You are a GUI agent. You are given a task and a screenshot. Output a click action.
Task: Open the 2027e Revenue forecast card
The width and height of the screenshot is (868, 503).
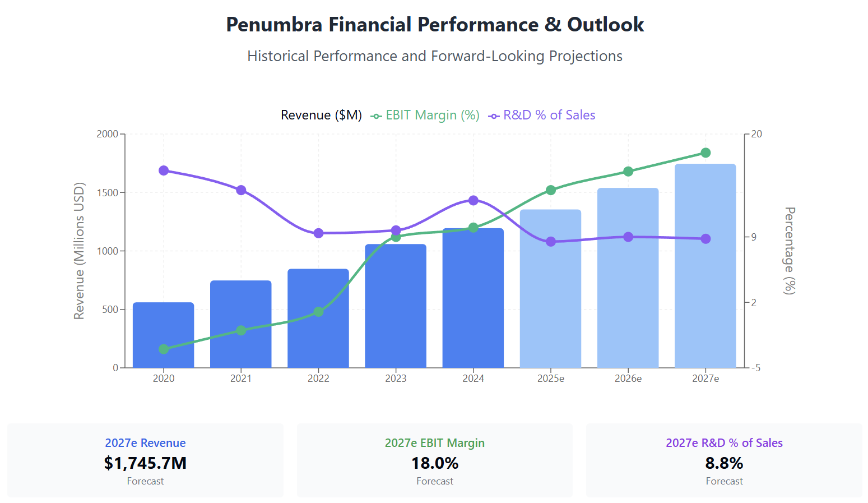pyautogui.click(x=145, y=460)
